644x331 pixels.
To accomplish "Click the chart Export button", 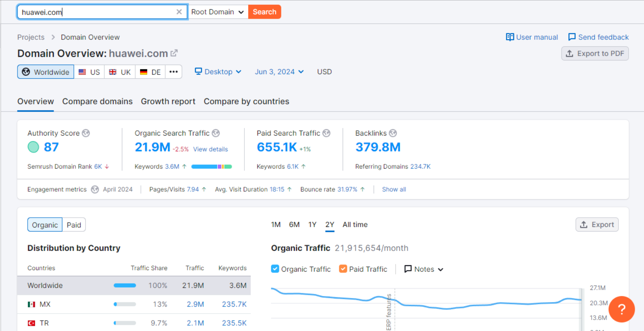I will [x=597, y=225].
